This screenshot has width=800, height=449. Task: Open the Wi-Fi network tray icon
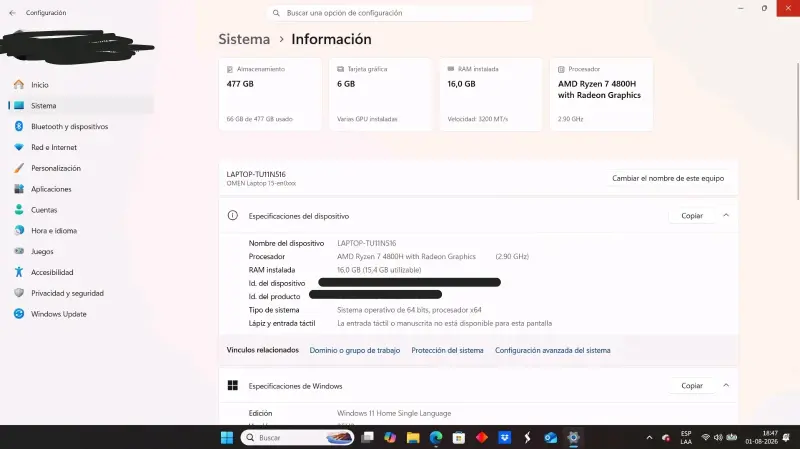pos(706,438)
